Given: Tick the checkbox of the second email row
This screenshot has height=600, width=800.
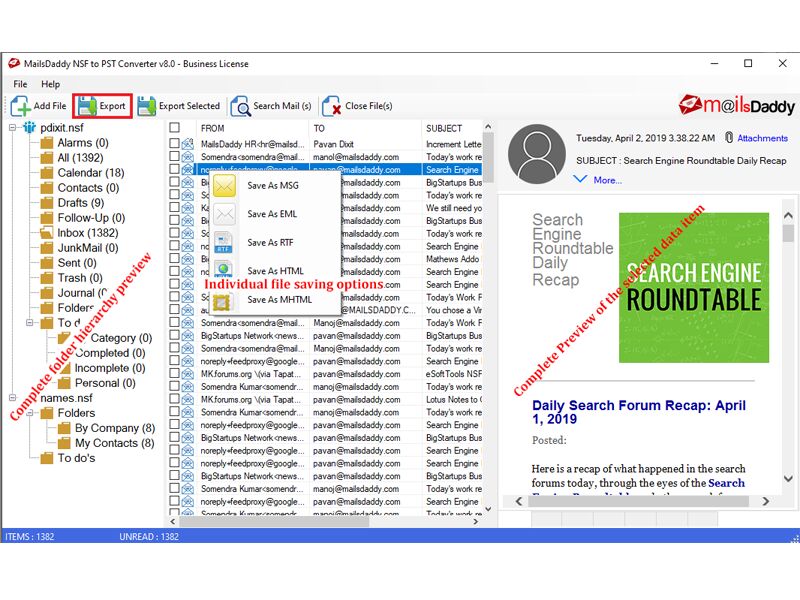Looking at the screenshot, I should click(x=175, y=157).
